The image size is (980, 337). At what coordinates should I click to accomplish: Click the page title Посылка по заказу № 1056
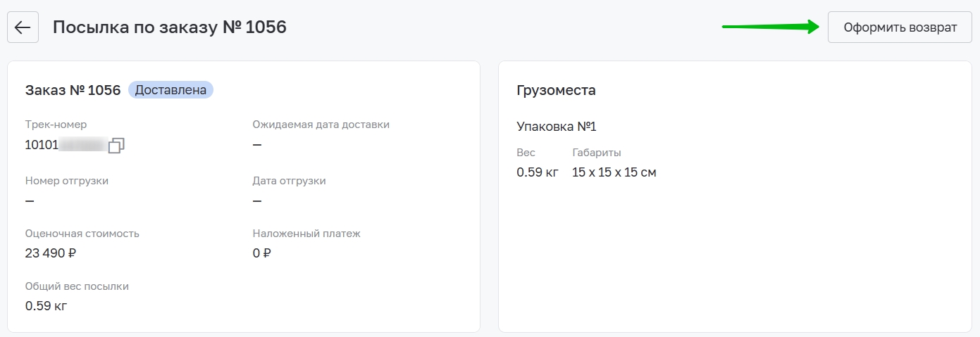(170, 27)
